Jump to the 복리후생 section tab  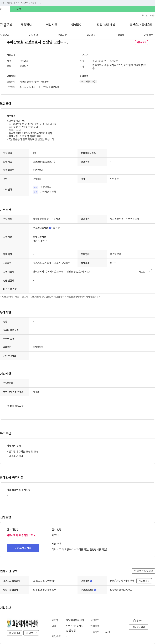[91, 35]
